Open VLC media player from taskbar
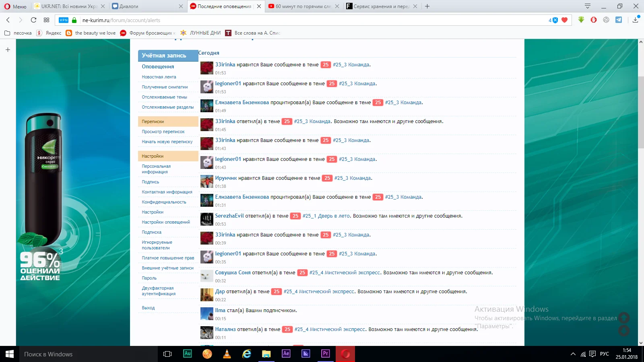644x362 pixels. [227, 354]
